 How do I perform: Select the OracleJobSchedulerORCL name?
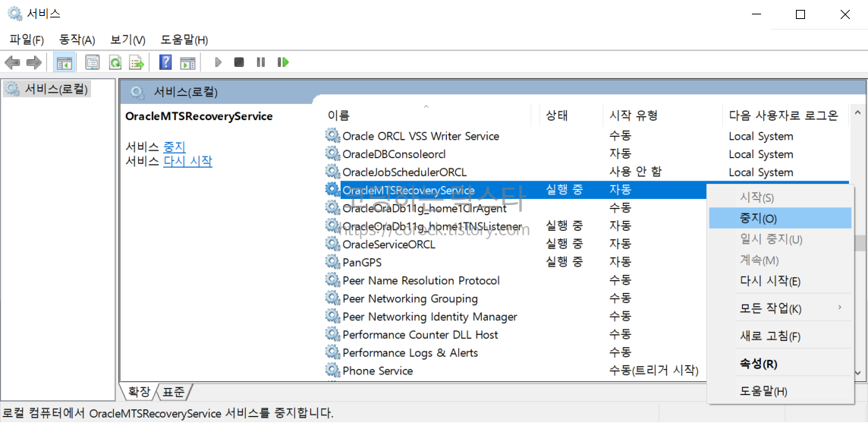[404, 172]
